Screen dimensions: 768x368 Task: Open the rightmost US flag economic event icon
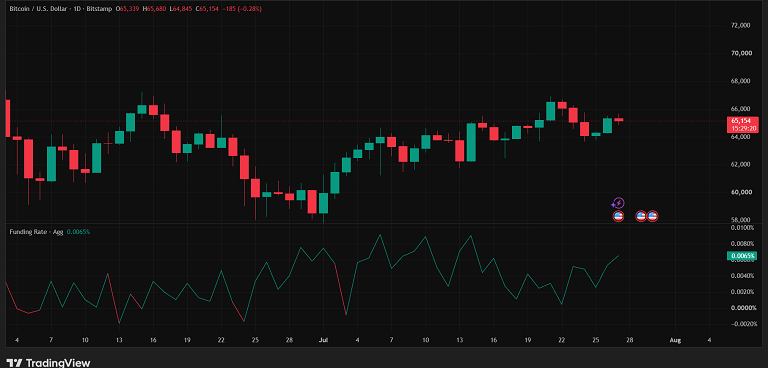coord(652,216)
